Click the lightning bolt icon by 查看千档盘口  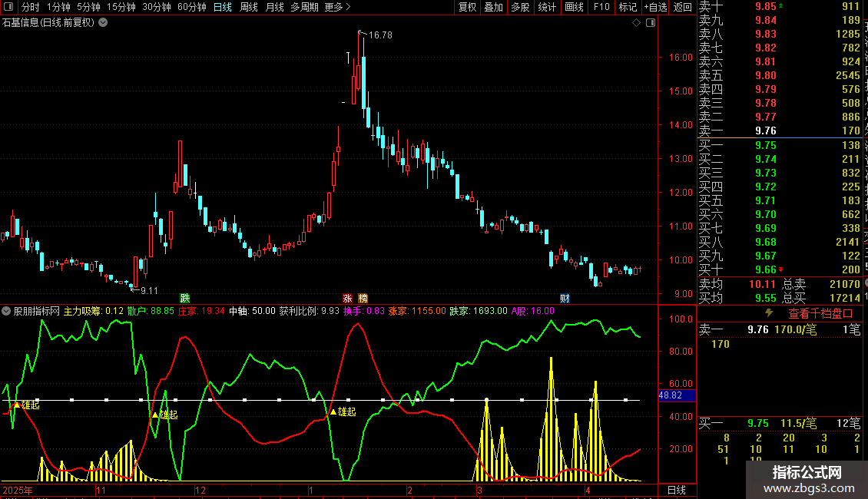769,313
